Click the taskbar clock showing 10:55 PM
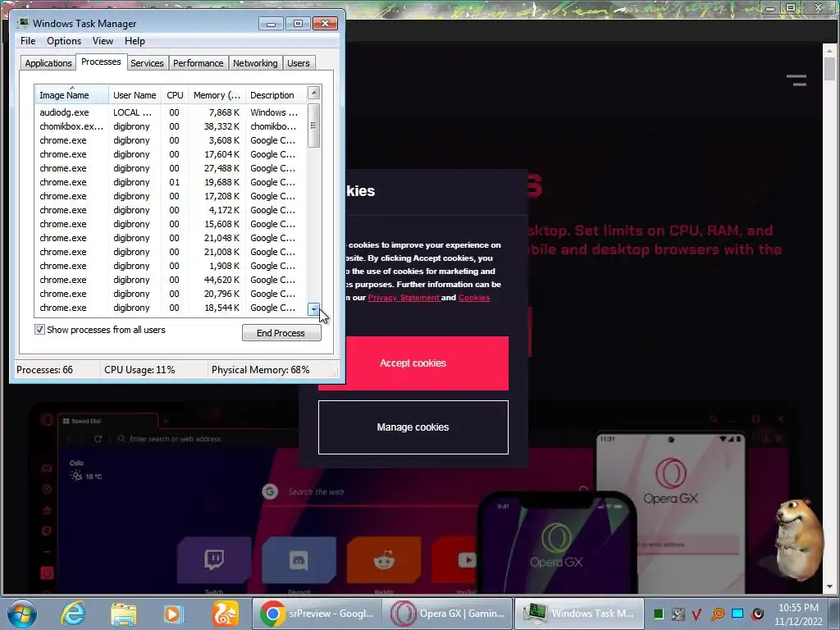The height and width of the screenshot is (630, 840). 798,614
